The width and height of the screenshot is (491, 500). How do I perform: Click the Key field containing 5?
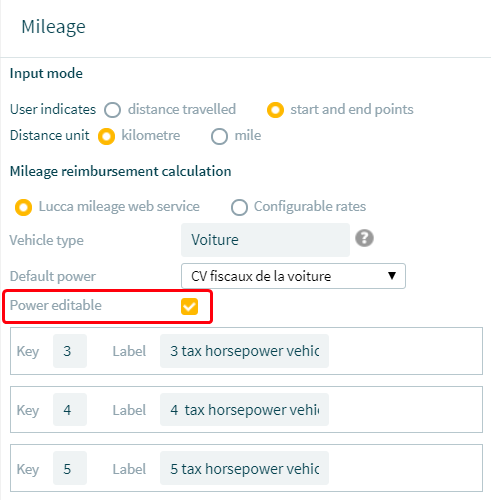tap(70, 468)
